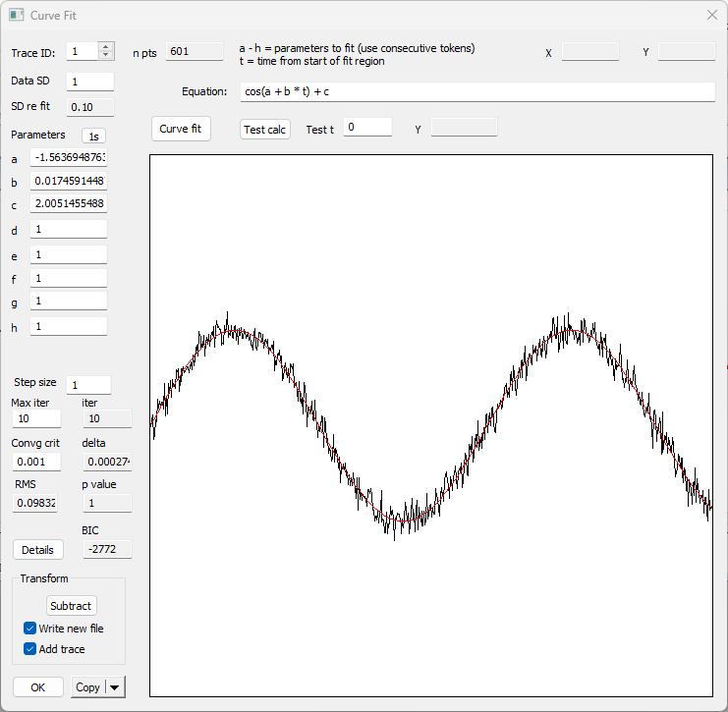Click the 1s parameters button

93,137
